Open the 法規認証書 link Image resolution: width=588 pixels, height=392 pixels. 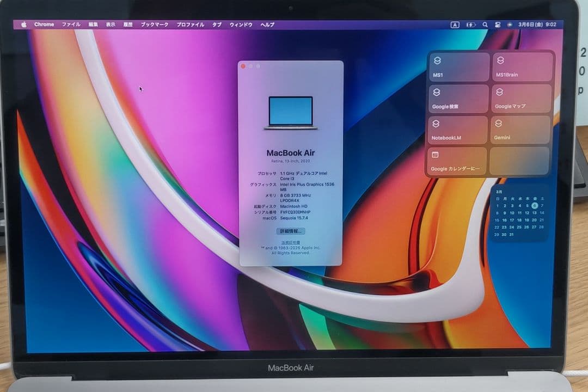point(291,242)
